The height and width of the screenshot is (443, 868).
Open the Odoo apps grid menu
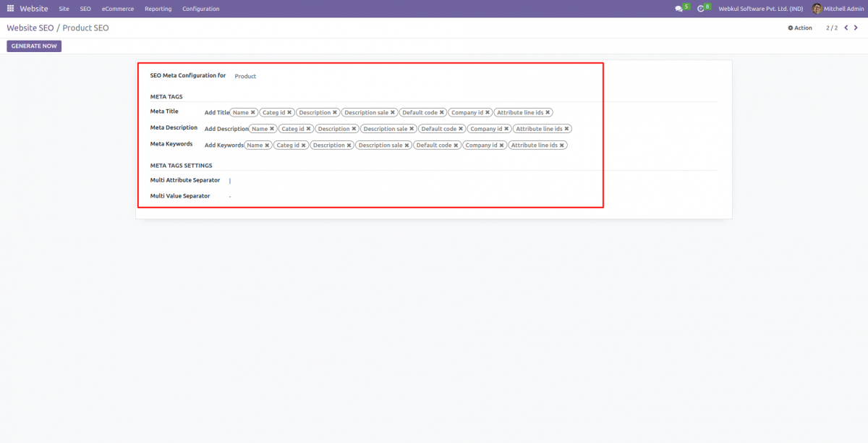tap(10, 8)
